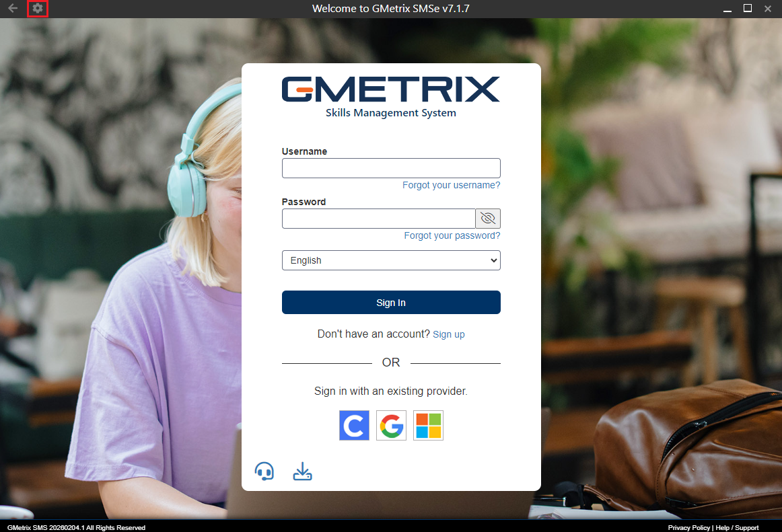Toggle password visibility eye icon
Viewport: 782px width, 532px height.
coord(488,219)
